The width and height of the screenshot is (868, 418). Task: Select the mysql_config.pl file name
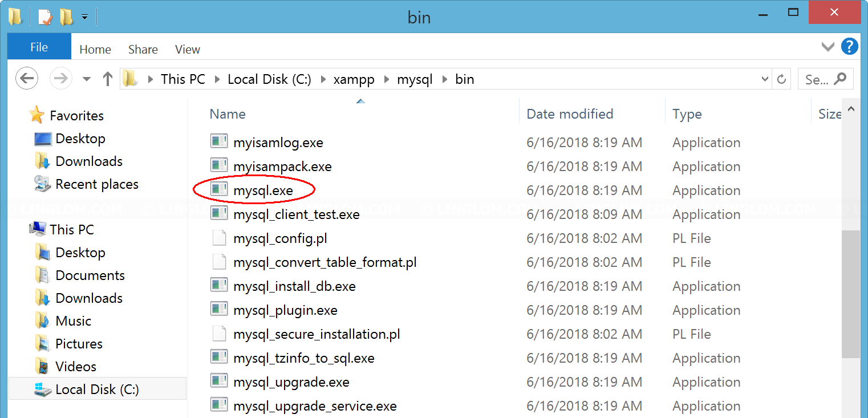280,238
